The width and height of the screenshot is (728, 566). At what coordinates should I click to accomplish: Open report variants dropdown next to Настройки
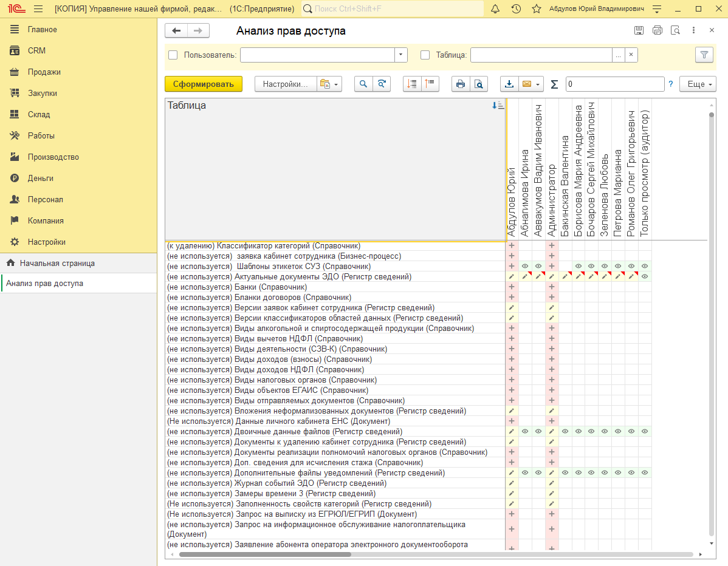click(x=329, y=84)
